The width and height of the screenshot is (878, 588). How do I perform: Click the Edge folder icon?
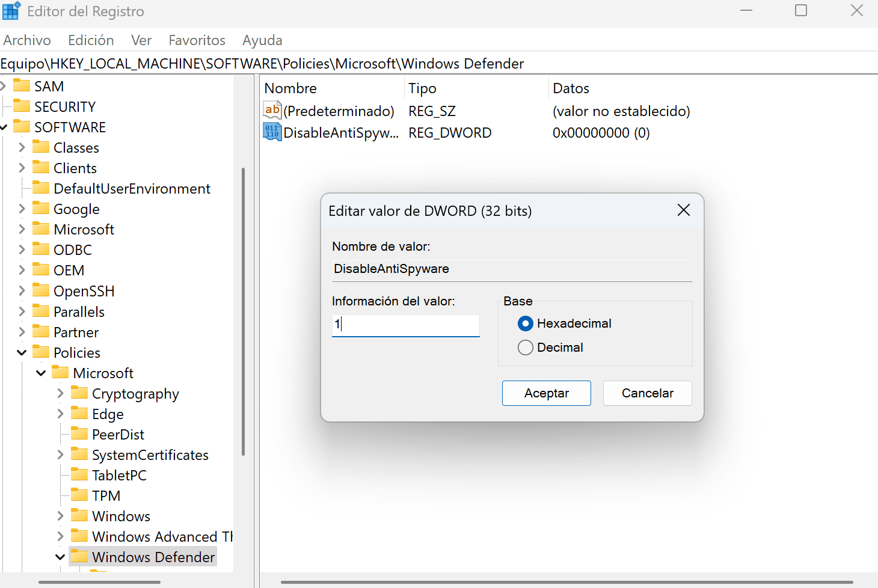[x=81, y=414]
